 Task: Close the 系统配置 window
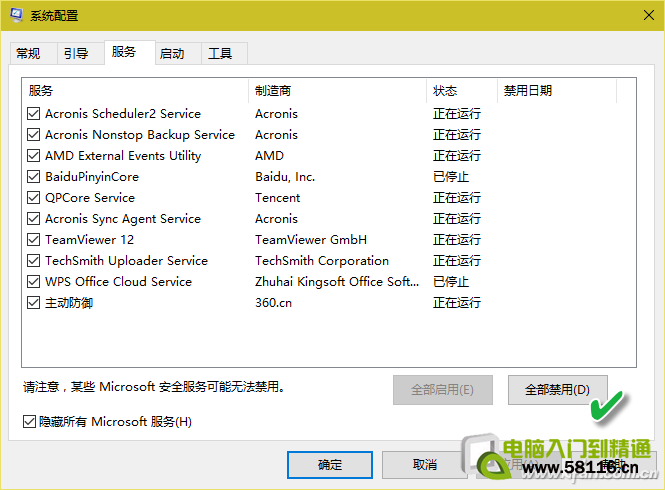tap(648, 15)
